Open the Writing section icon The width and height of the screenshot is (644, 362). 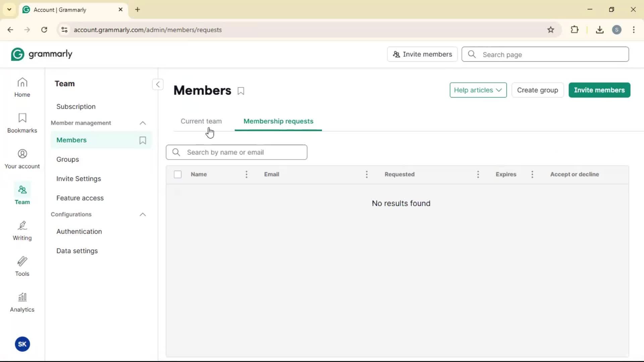(x=22, y=231)
